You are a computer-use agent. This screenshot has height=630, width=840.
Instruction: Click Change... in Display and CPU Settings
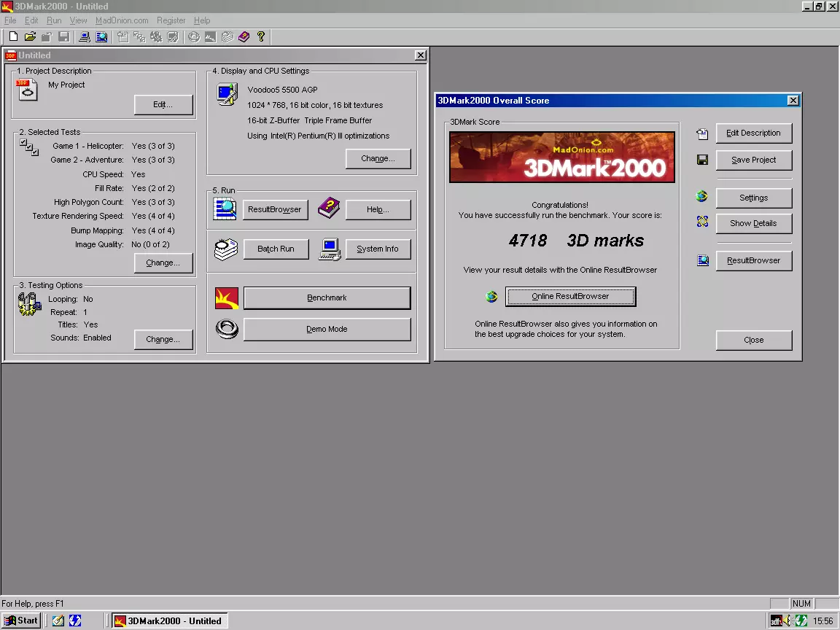pos(378,158)
